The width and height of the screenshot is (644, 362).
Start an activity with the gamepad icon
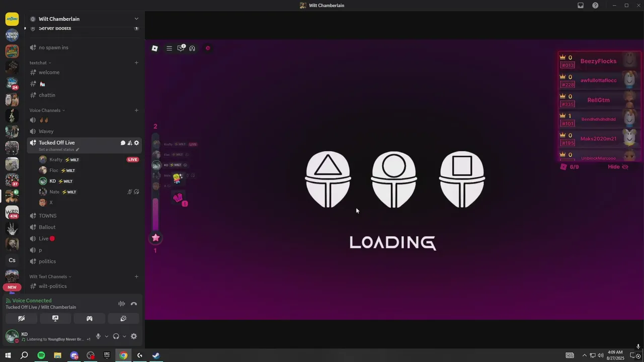[90, 318]
